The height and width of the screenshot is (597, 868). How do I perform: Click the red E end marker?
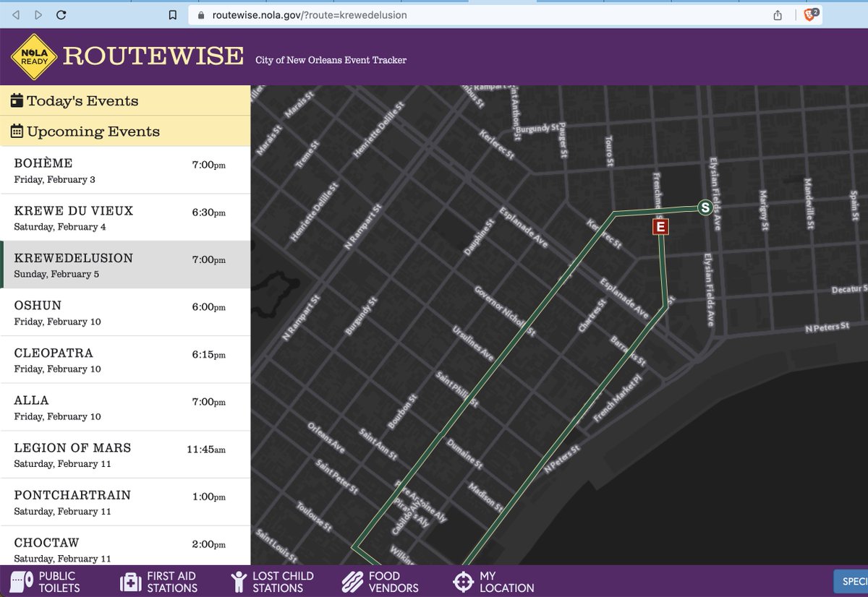click(x=660, y=227)
